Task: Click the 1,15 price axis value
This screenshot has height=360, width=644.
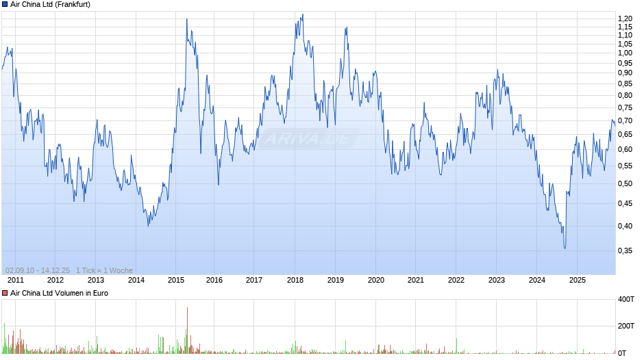Action: [x=625, y=27]
